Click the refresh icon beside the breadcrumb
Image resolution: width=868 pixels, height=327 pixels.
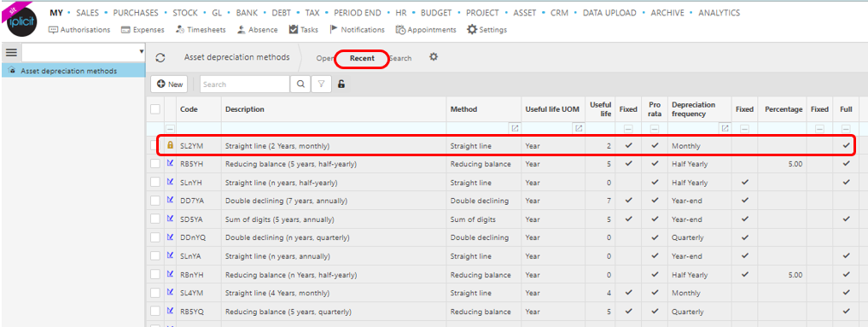click(x=160, y=57)
